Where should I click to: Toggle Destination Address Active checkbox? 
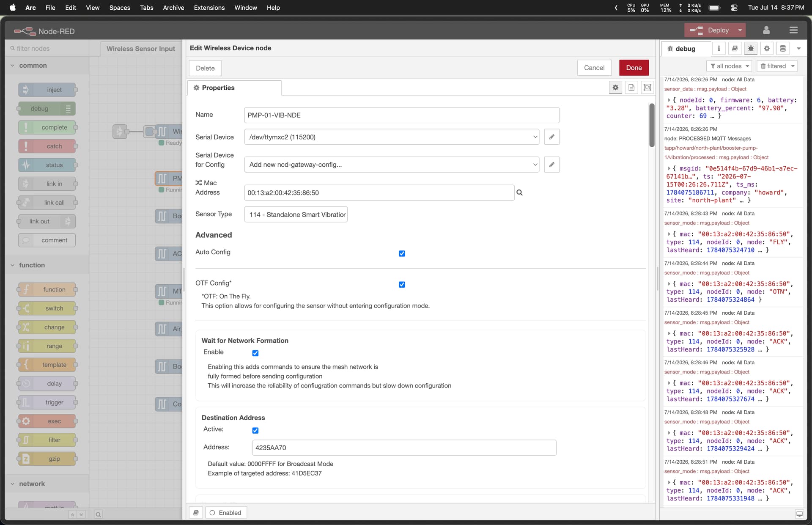[x=255, y=430]
